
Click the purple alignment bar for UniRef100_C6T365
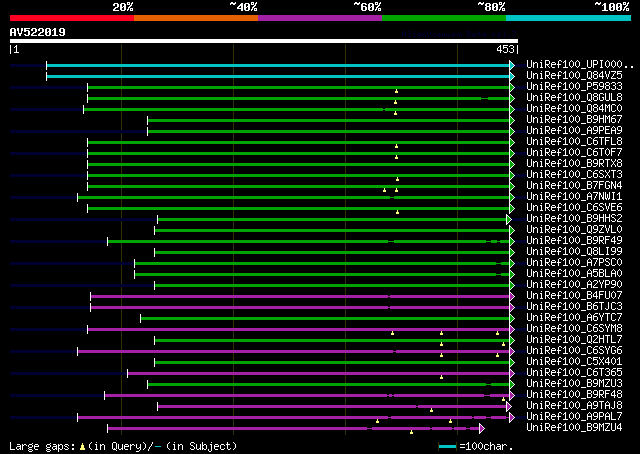point(319,374)
